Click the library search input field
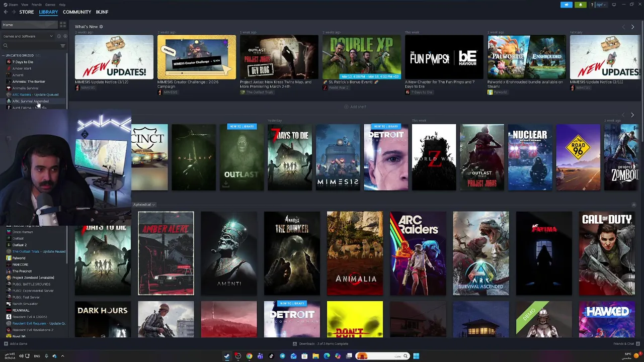 click(33, 46)
